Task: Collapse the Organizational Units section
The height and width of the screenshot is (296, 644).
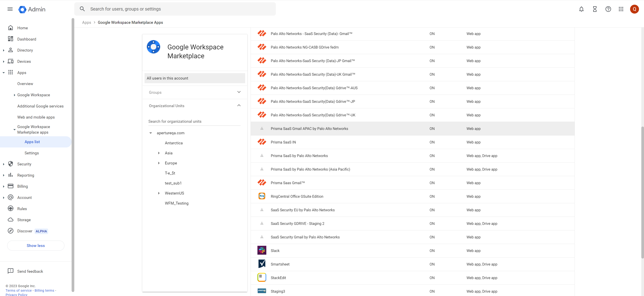Action: (x=239, y=106)
